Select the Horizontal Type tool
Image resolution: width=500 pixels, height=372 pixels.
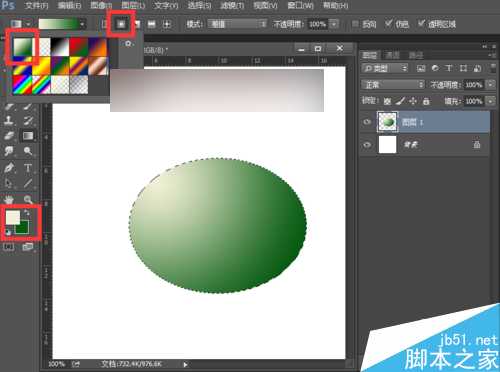(28, 168)
